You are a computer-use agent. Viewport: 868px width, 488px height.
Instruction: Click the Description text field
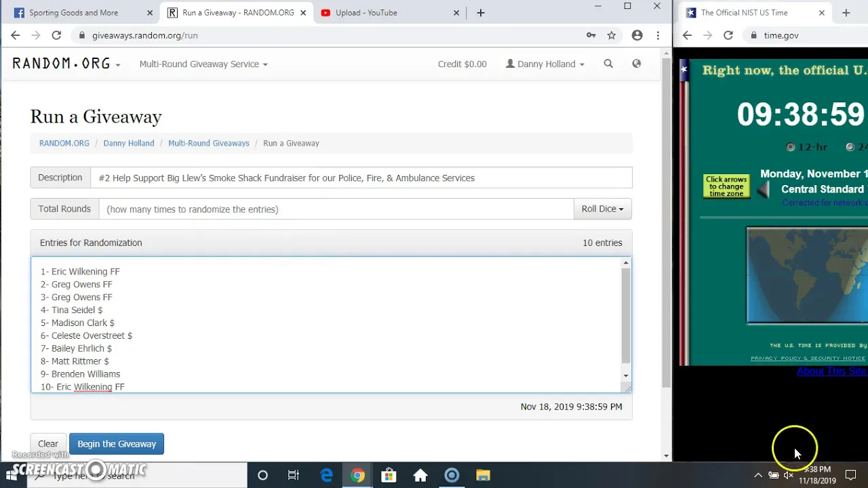361,178
